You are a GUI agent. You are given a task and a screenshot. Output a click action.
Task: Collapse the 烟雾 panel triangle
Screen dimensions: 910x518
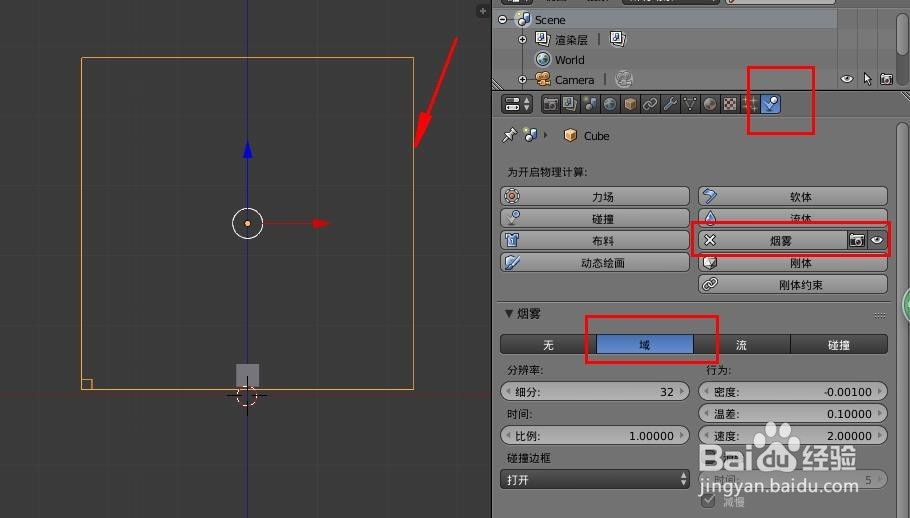pyautogui.click(x=509, y=314)
